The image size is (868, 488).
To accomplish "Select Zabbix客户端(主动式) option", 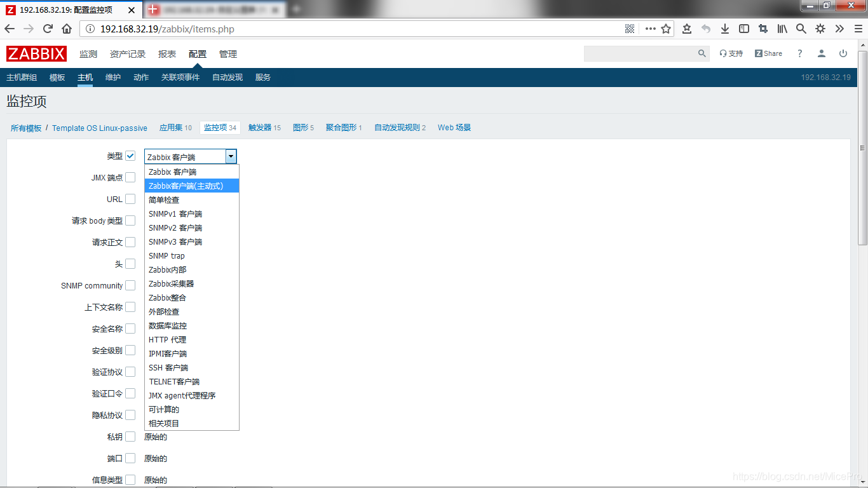I will click(x=192, y=186).
